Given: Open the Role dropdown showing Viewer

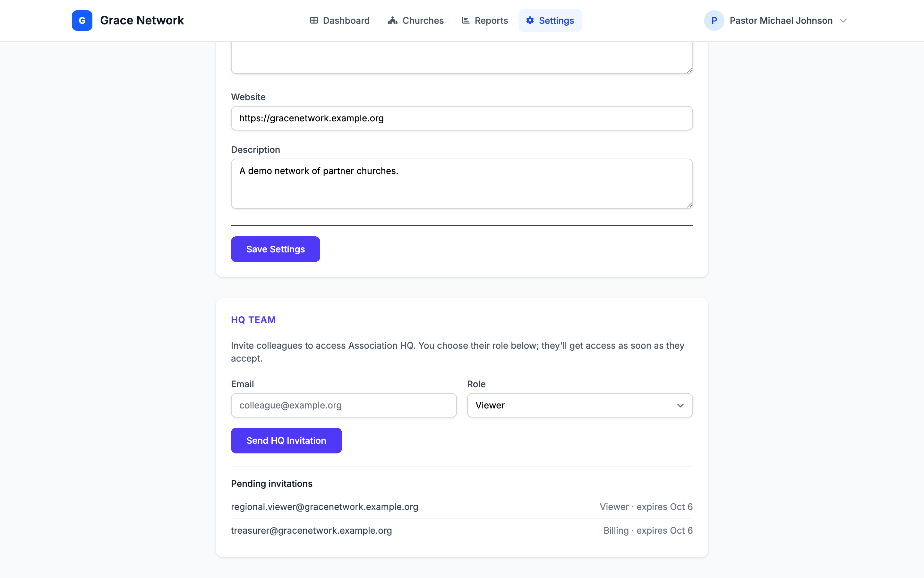Looking at the screenshot, I should (580, 405).
